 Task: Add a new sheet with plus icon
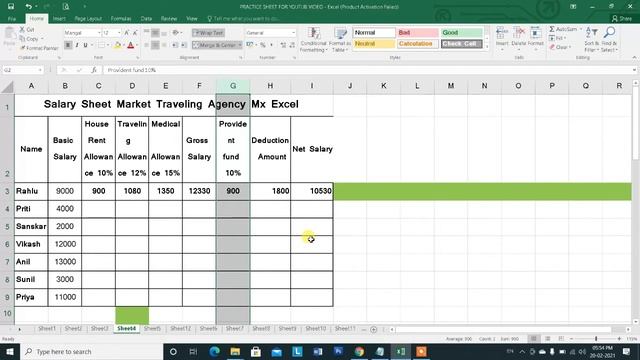(x=373, y=329)
